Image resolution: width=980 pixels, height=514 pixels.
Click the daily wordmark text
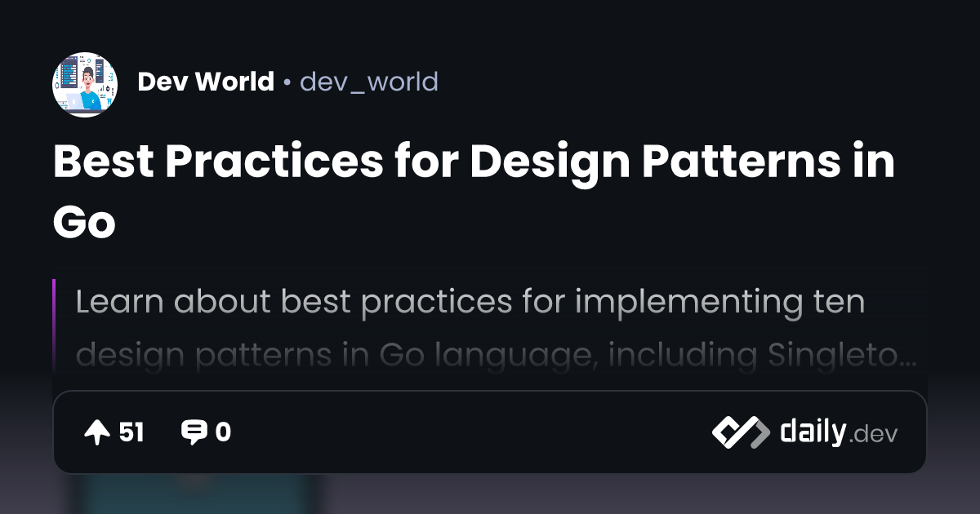(812, 431)
